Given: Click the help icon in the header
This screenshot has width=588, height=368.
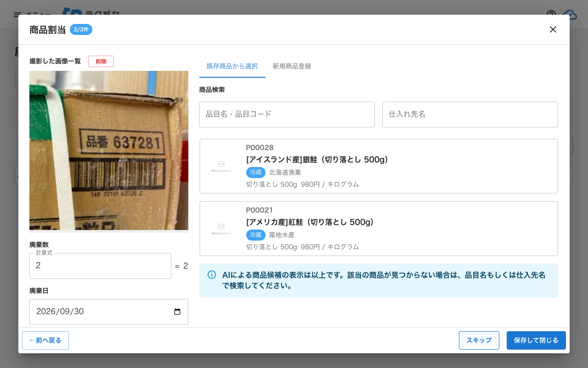Looking at the screenshot, I should pos(551,15).
